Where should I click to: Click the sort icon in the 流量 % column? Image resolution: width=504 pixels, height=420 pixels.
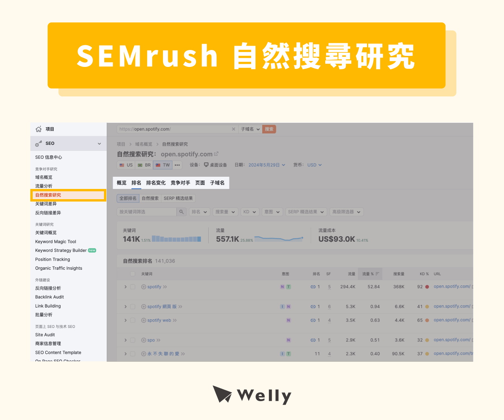[x=377, y=274]
